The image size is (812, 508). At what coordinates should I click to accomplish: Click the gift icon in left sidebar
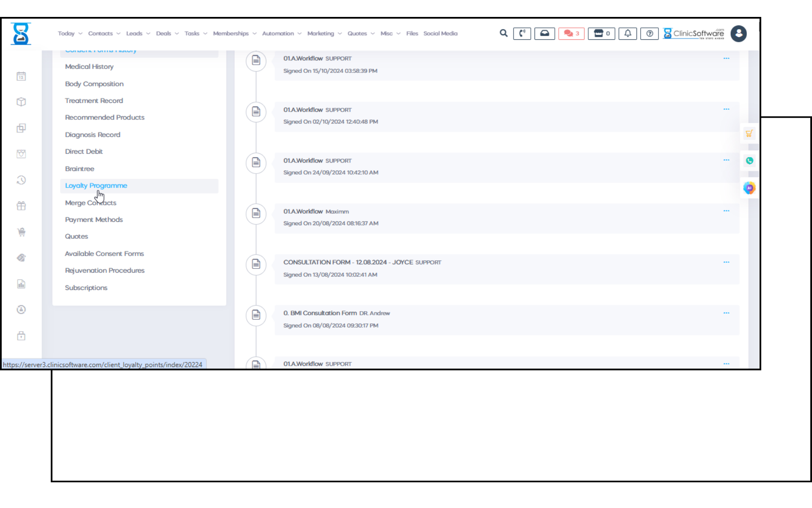(21, 206)
